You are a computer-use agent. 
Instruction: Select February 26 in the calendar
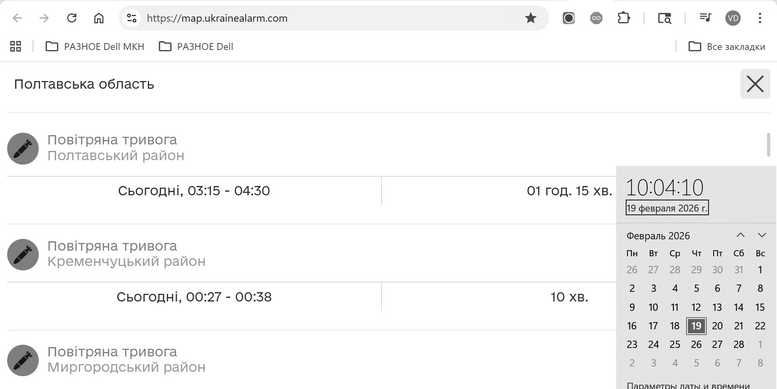[696, 344]
